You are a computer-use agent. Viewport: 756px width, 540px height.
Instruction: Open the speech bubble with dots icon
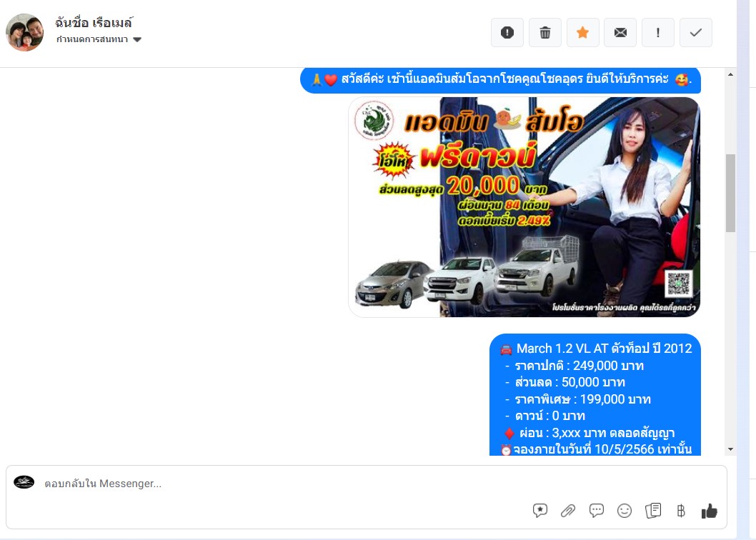click(x=597, y=511)
